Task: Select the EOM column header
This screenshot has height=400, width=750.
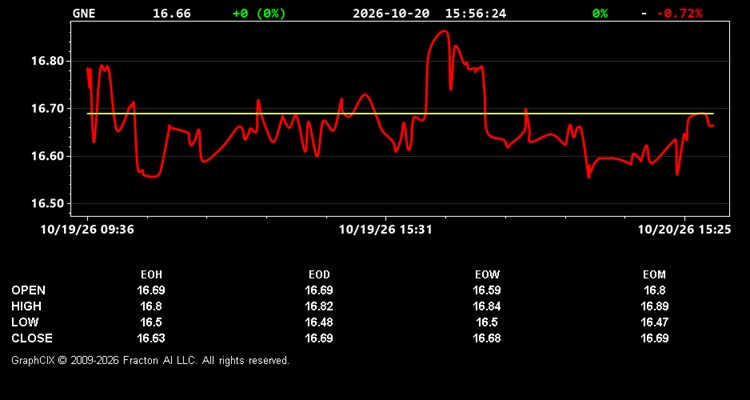Action: pos(654,275)
